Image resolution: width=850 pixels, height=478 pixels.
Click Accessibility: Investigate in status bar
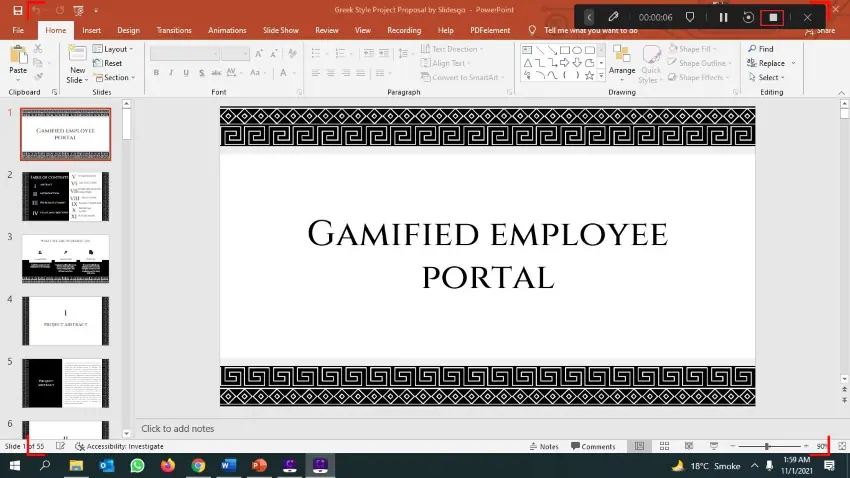pyautogui.click(x=119, y=446)
